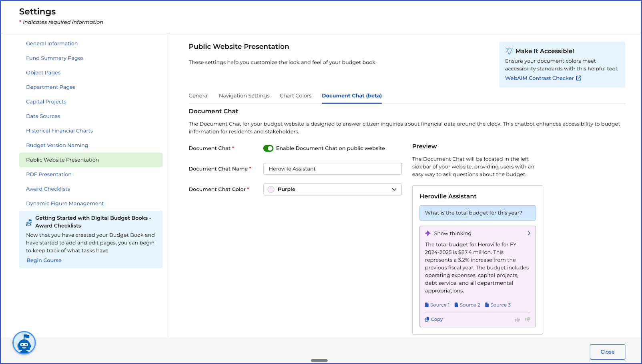Viewport: 642px width, 364px height.
Task: Switch to the Chart Colors tab
Action: (295, 96)
